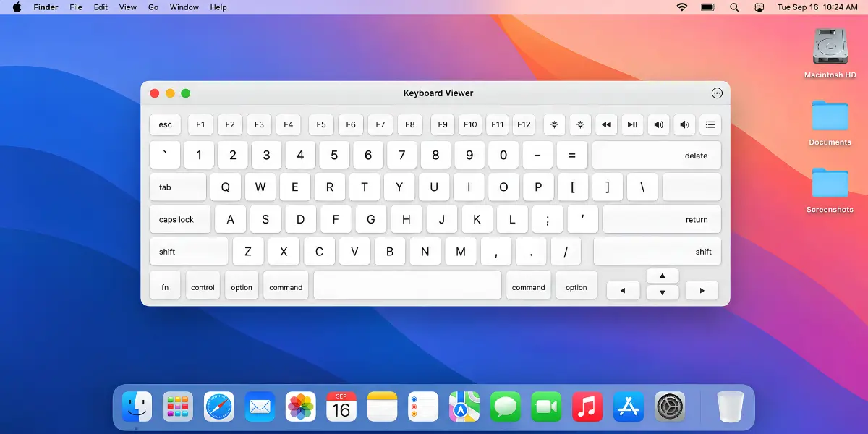The width and height of the screenshot is (868, 434).
Task: Open Launchpad from the Dock
Action: (178, 407)
